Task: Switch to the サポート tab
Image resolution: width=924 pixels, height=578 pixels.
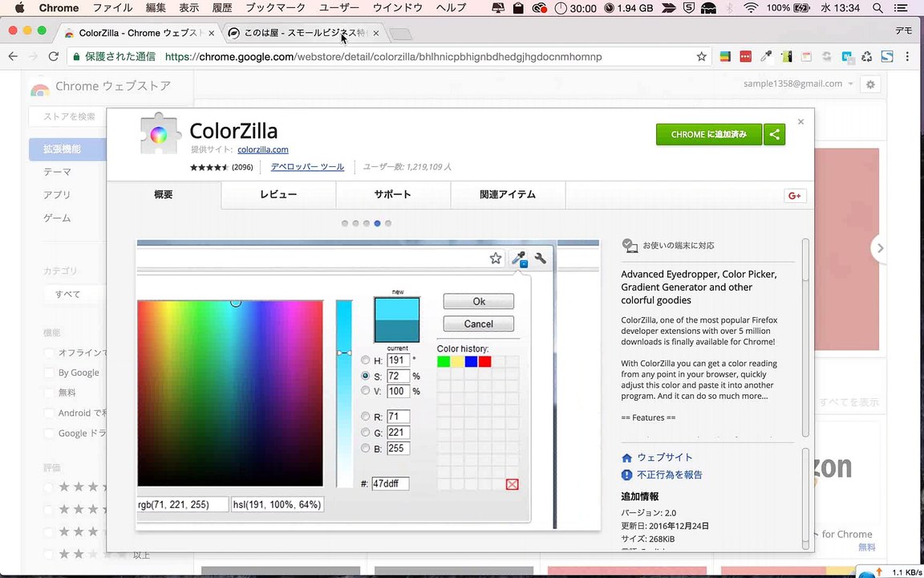Action: 393,194
